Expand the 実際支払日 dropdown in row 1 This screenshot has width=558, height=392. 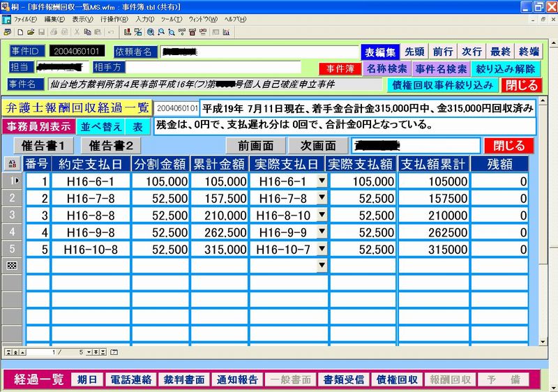tap(322, 181)
